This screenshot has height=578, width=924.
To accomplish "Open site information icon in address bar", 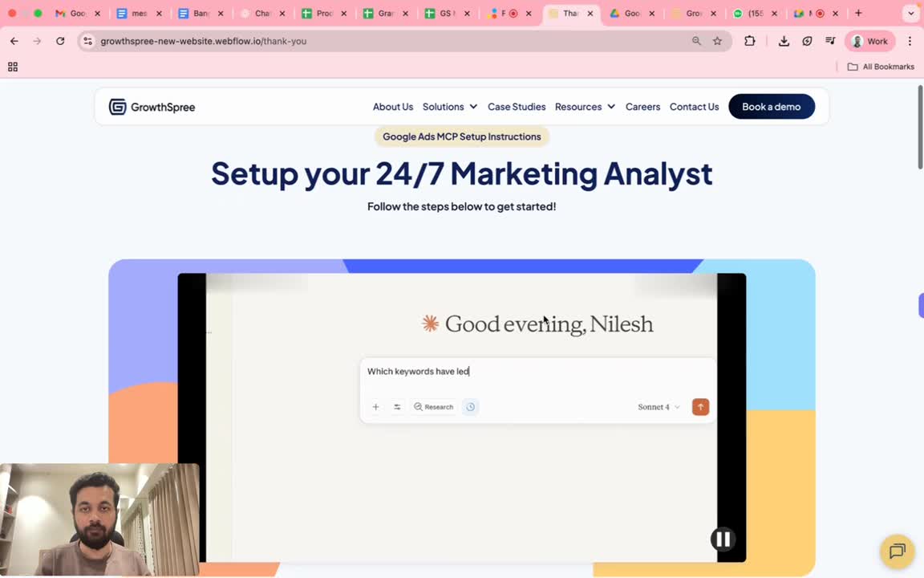I will tap(87, 41).
